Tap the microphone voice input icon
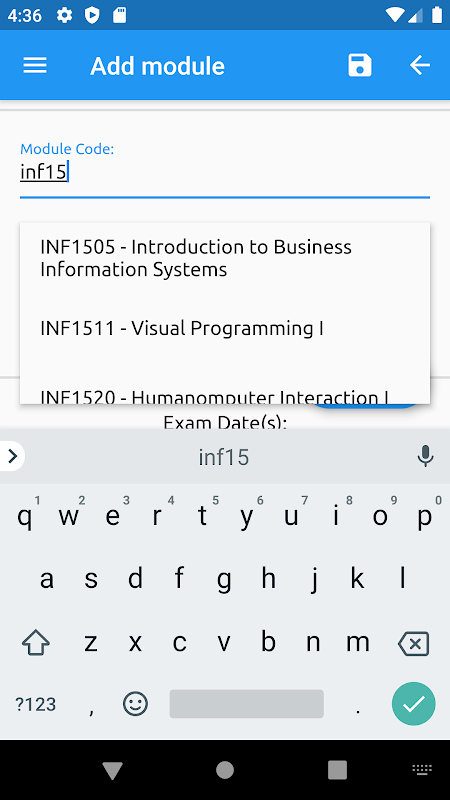450x800 pixels. 425,456
